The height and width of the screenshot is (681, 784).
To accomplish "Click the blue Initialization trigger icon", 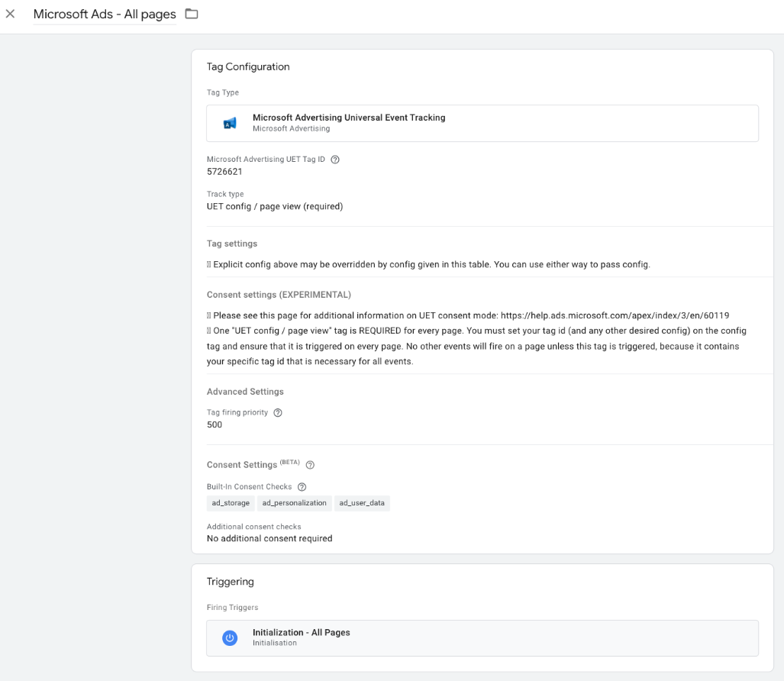I will (230, 638).
